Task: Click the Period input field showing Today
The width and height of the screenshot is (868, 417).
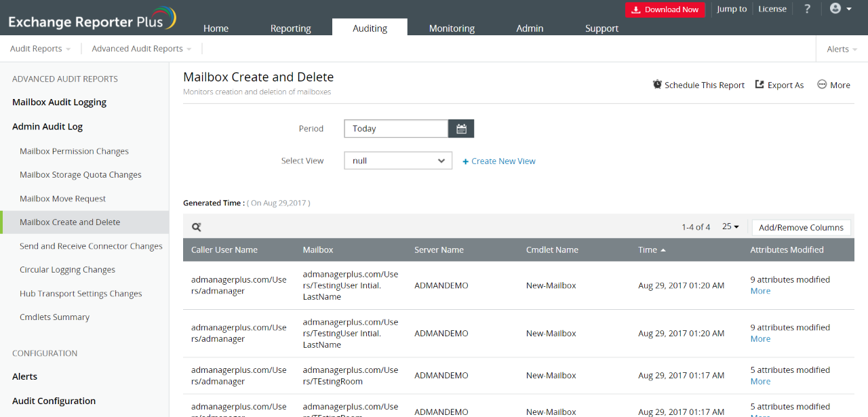Action: 396,129
